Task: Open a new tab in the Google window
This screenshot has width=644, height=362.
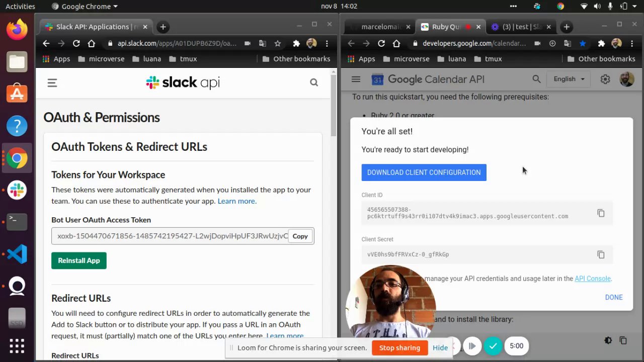Action: [567, 27]
